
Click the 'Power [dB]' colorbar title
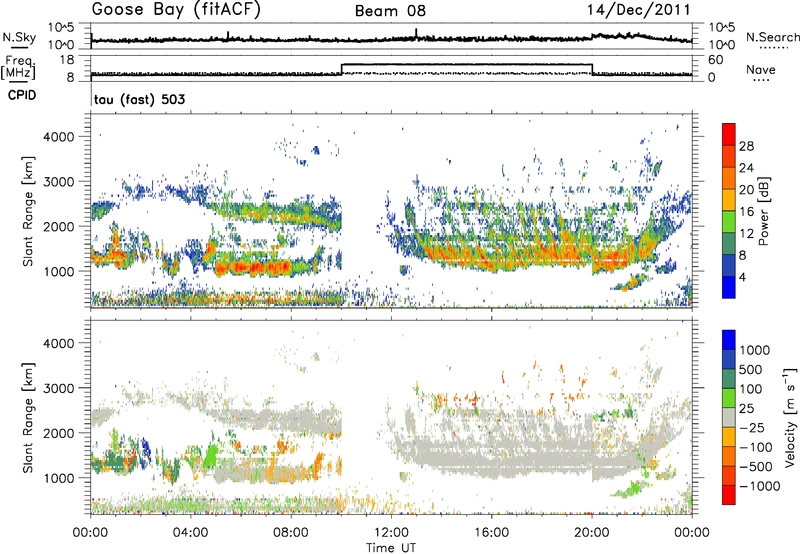[x=764, y=211]
